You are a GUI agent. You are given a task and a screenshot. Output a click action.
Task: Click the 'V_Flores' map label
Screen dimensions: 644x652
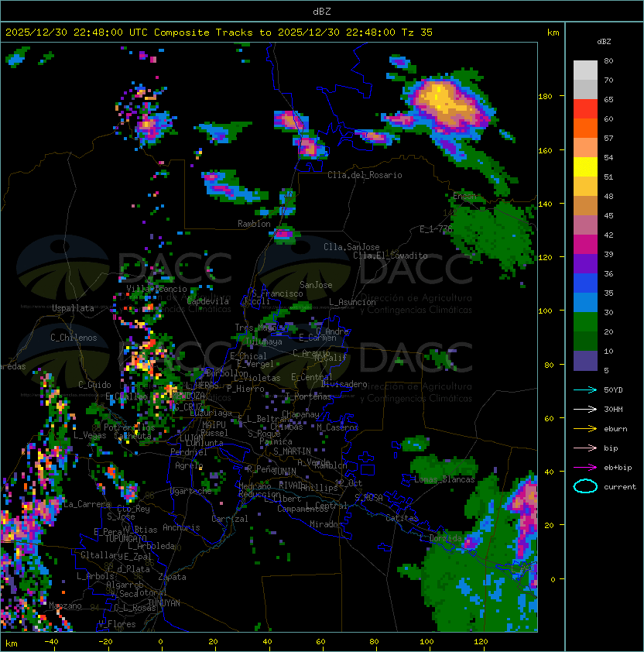tap(117, 624)
